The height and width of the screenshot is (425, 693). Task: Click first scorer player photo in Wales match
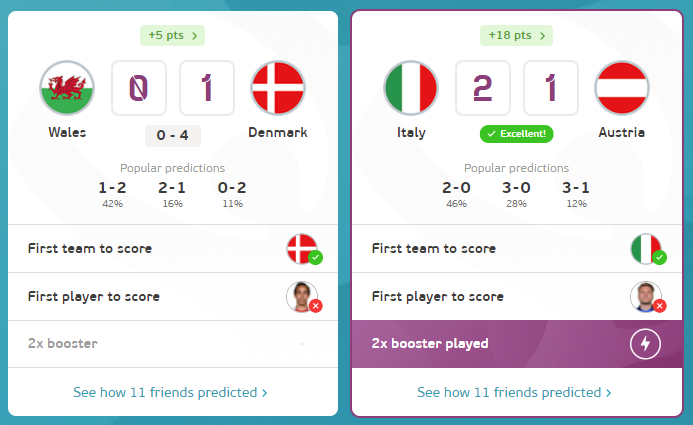[302, 296]
